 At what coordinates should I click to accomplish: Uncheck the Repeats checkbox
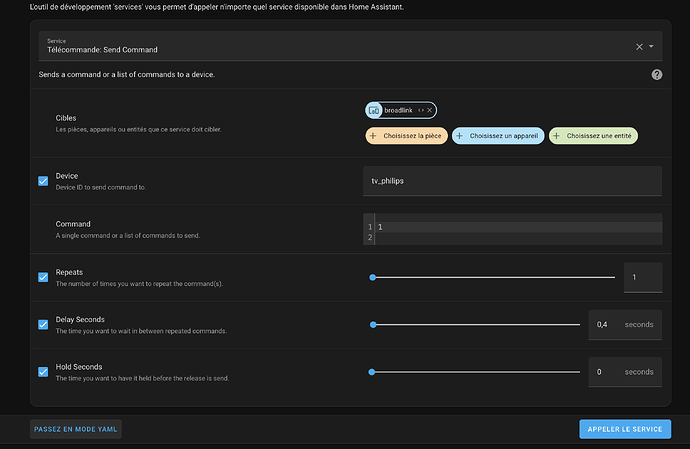[x=43, y=277]
